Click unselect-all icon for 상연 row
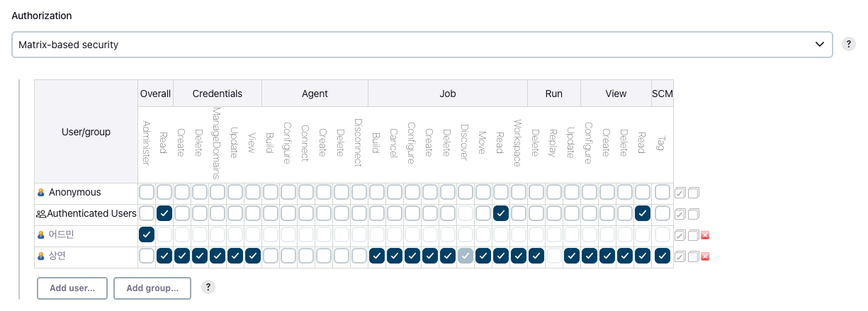 point(693,256)
